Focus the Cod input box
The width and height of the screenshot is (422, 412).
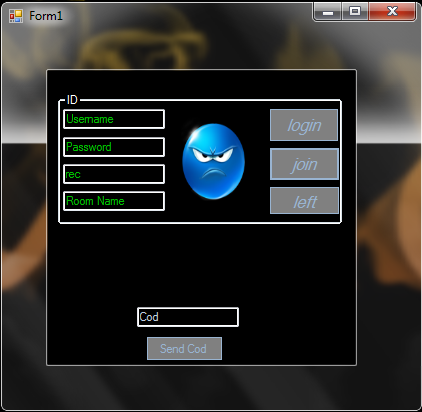(188, 317)
